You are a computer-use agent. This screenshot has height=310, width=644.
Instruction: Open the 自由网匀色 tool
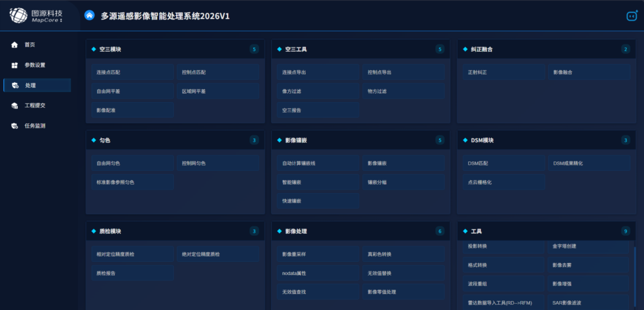(x=133, y=163)
